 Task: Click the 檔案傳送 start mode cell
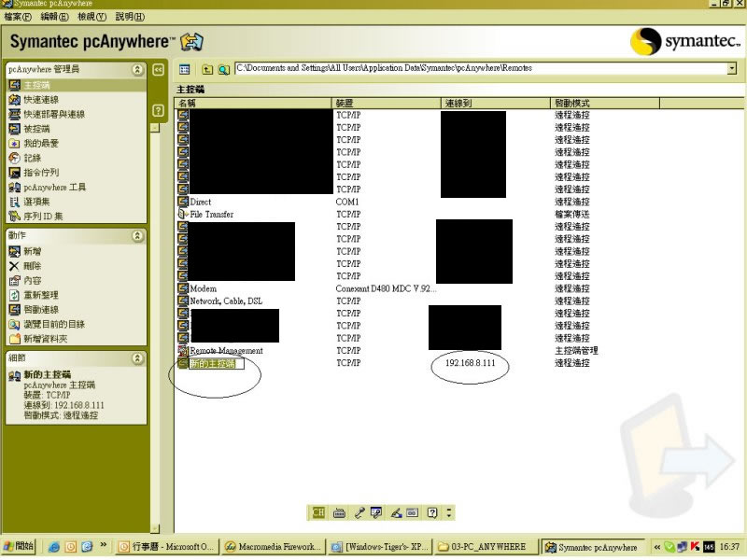tap(572, 215)
